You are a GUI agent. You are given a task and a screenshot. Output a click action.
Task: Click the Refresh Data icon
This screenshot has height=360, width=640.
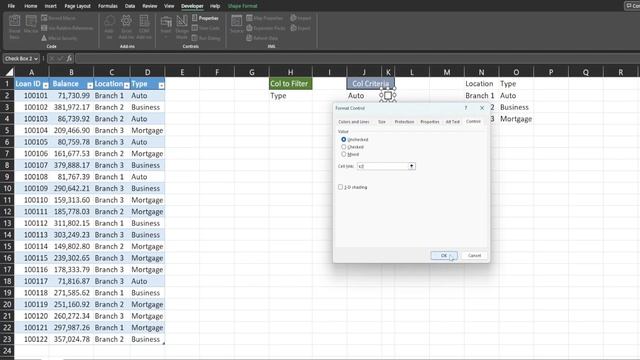click(249, 38)
